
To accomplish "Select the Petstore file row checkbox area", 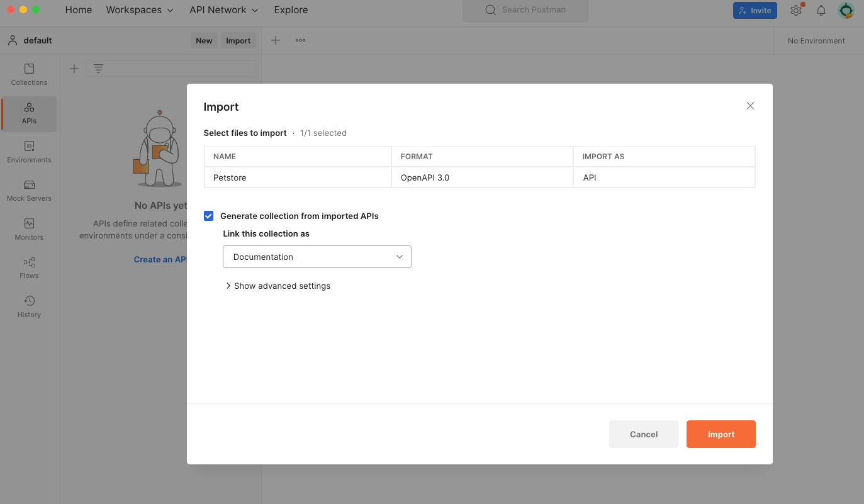I will coord(298,177).
